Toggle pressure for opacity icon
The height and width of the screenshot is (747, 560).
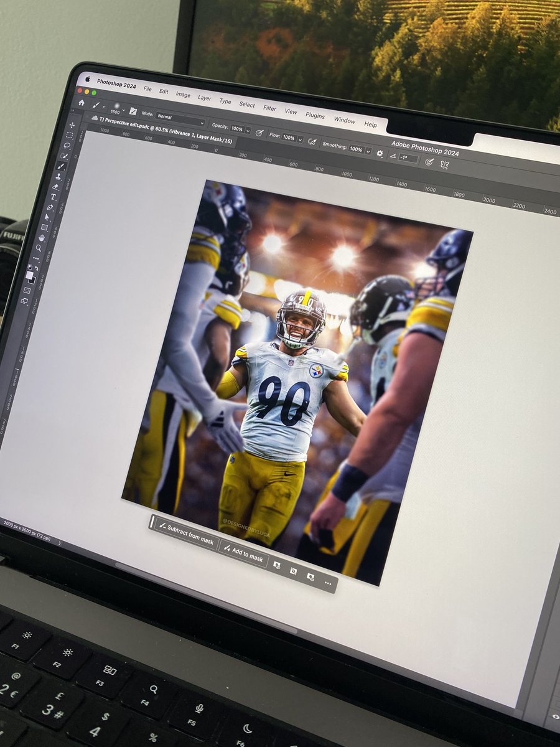[x=259, y=133]
